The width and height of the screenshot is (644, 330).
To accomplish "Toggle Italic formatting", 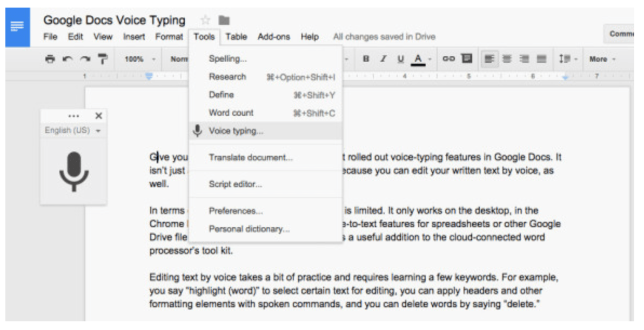I will pos(383,59).
